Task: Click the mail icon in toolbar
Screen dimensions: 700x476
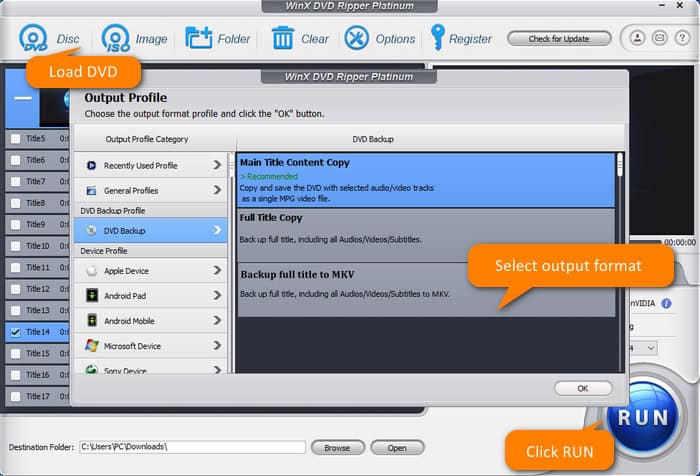Action: (x=659, y=38)
